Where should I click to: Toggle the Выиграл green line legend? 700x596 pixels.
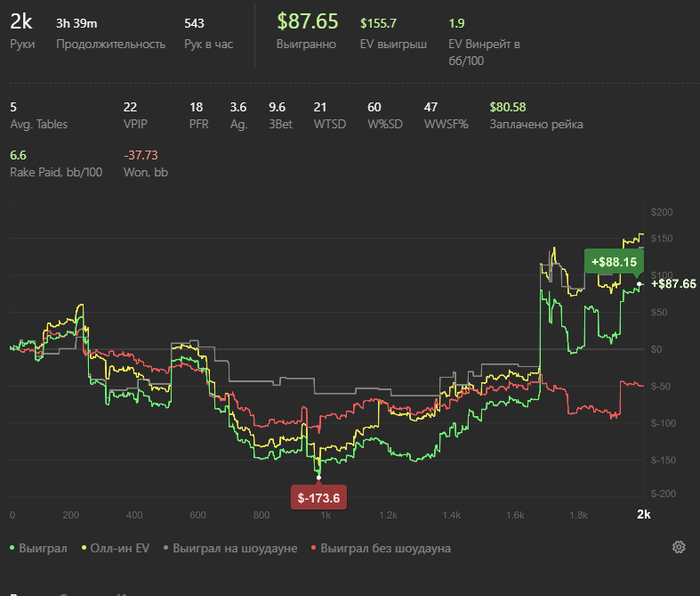pyautogui.click(x=38, y=548)
